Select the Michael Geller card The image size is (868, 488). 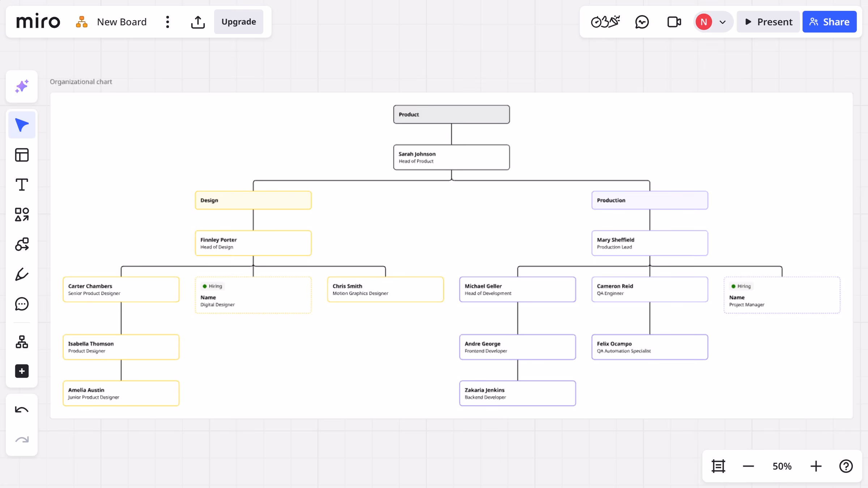point(518,289)
